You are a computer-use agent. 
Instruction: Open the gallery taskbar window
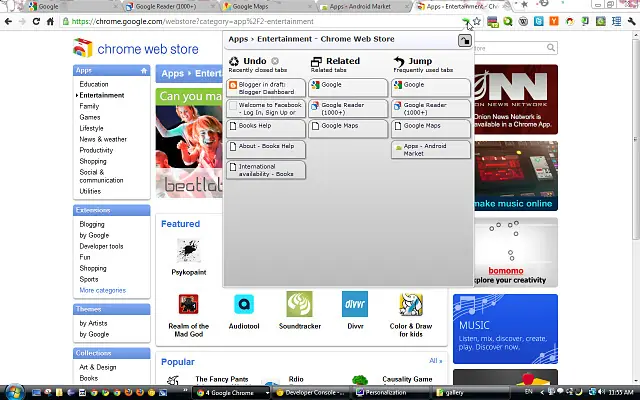(470, 393)
